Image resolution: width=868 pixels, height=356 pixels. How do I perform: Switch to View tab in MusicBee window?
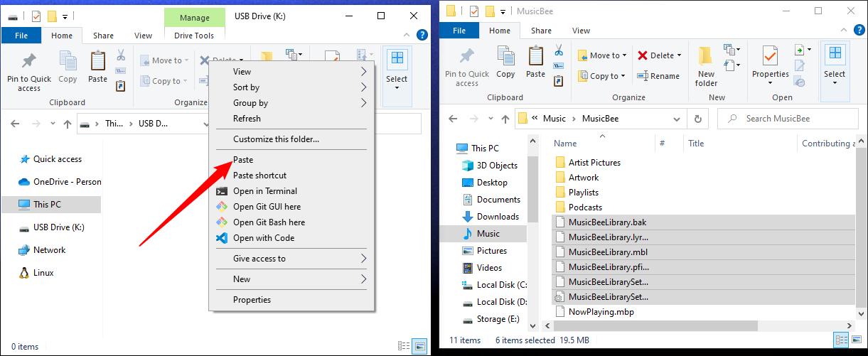point(581,31)
